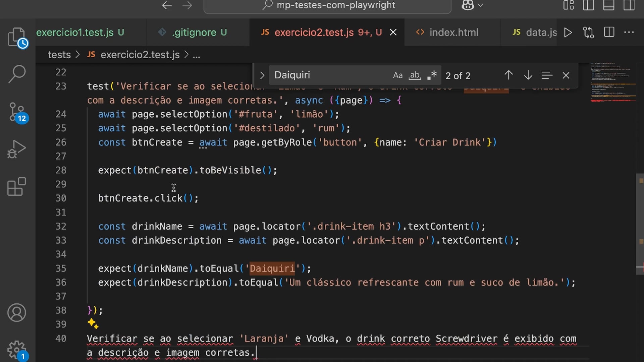
Task: Open the Copilot dropdown arrow in title bar
Action: [x=480, y=5]
